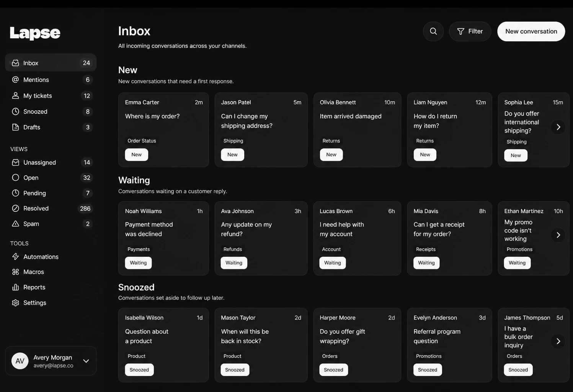The width and height of the screenshot is (573, 392).
Task: Open My tickets in the sidebar
Action: [x=51, y=96]
